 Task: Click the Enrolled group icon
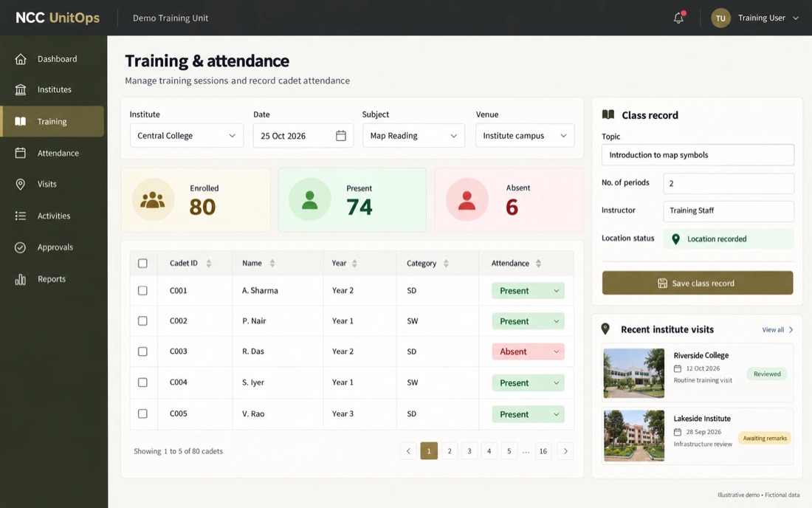pyautogui.click(x=153, y=200)
